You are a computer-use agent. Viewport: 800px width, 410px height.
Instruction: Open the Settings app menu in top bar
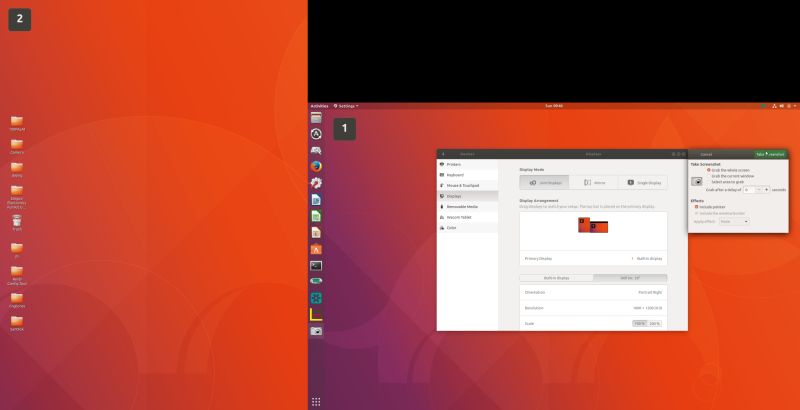point(346,106)
